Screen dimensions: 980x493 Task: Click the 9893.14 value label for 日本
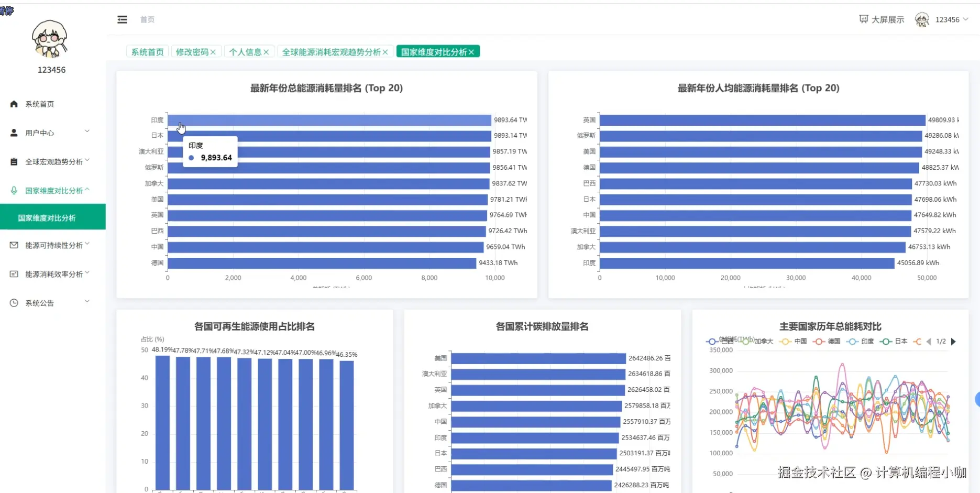(510, 136)
